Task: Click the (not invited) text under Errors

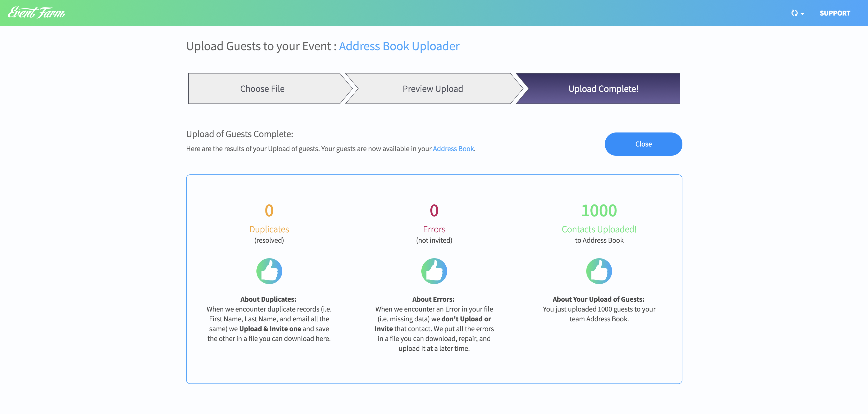Action: click(434, 240)
